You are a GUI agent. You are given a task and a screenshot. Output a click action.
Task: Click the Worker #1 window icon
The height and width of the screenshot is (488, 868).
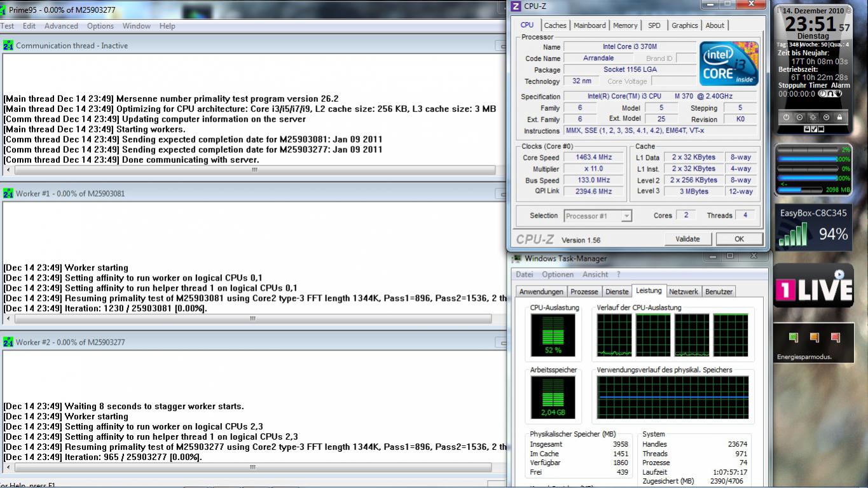click(8, 193)
